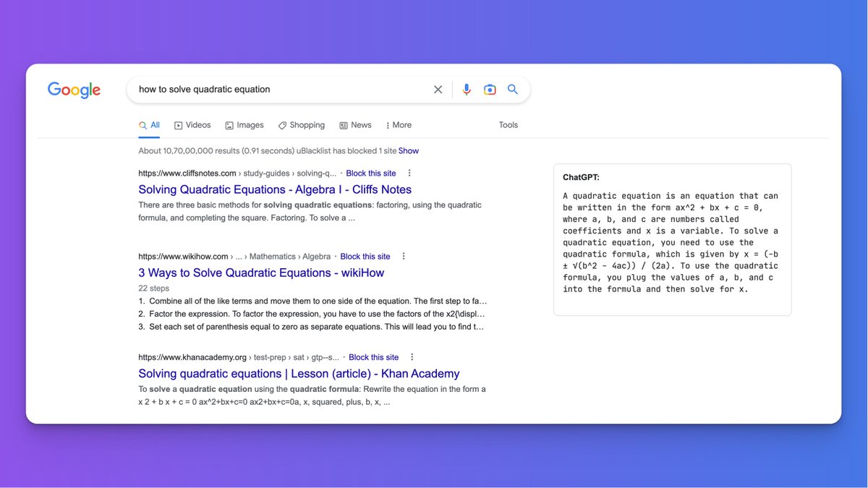Viewport: 868px width, 488px height.
Task: Switch to the Shopping tab
Action: coord(302,125)
